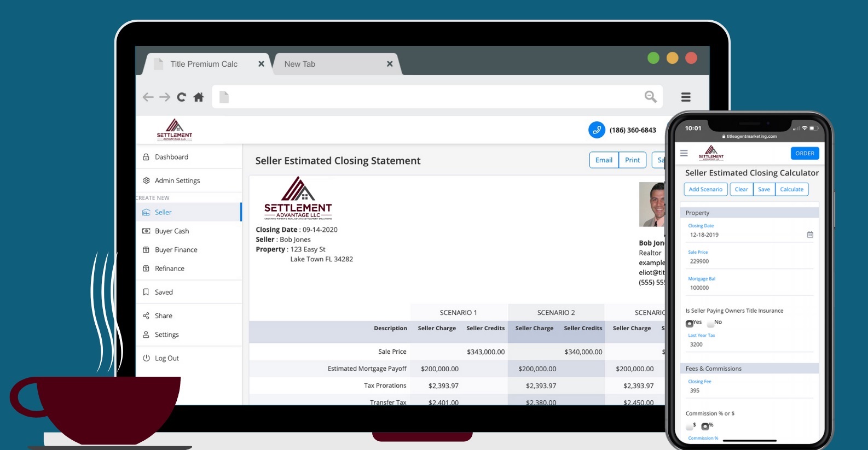This screenshot has height=450, width=868.
Task: Tap the Mortgage Bal field 100000
Action: [750, 288]
